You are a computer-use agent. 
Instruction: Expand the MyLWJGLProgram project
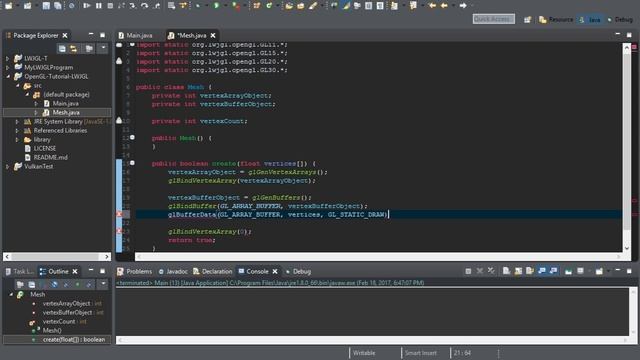pos(7,67)
